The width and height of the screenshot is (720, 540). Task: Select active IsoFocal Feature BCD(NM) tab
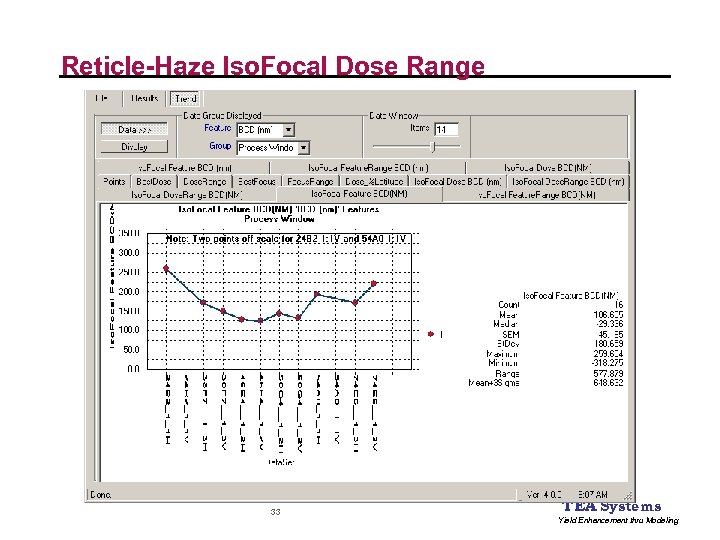359,194
